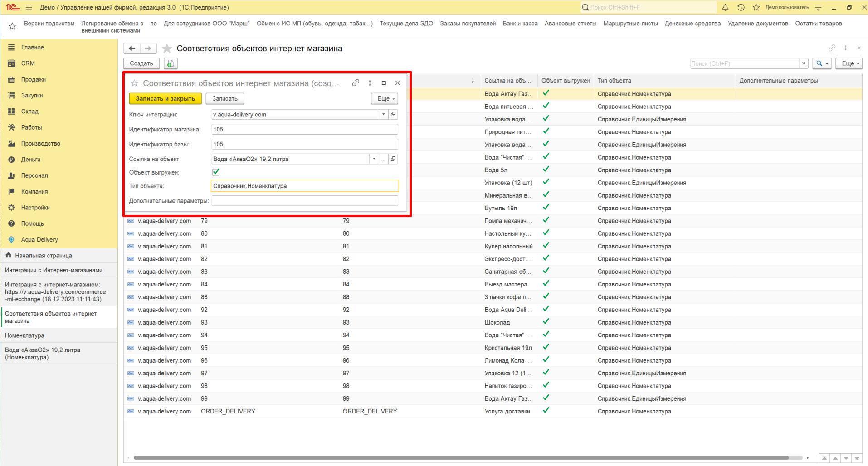Open Закупки section in sidebar
868x466 pixels.
(32, 95)
